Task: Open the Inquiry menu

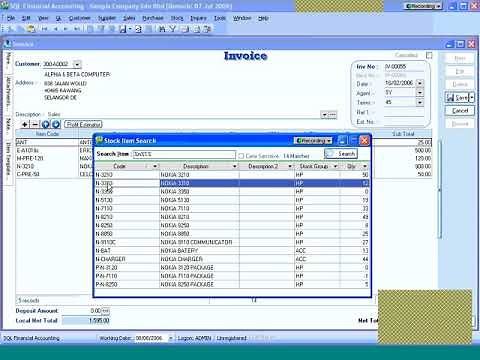Action: pyautogui.click(x=198, y=18)
